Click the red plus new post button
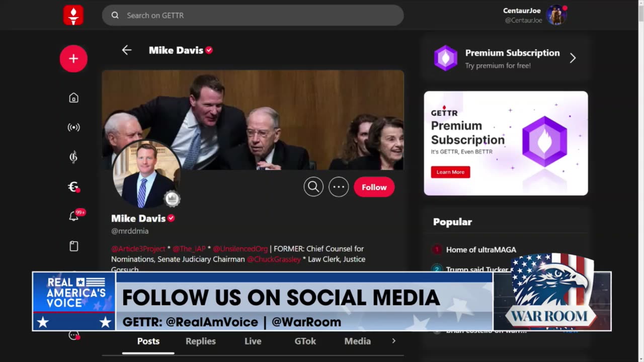This screenshot has width=644, height=362. click(73, 58)
